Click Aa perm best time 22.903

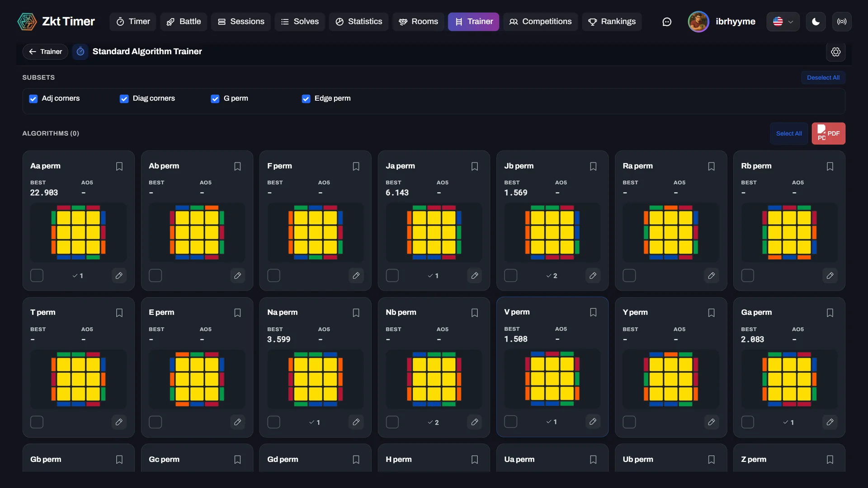[x=44, y=193]
